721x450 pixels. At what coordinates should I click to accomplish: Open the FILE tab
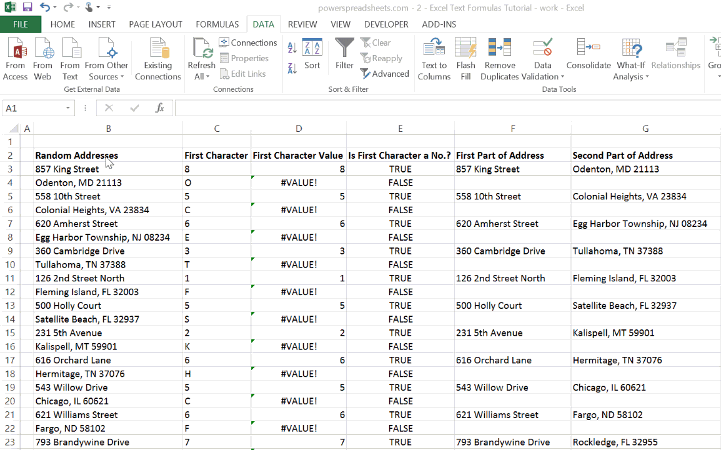click(x=20, y=24)
